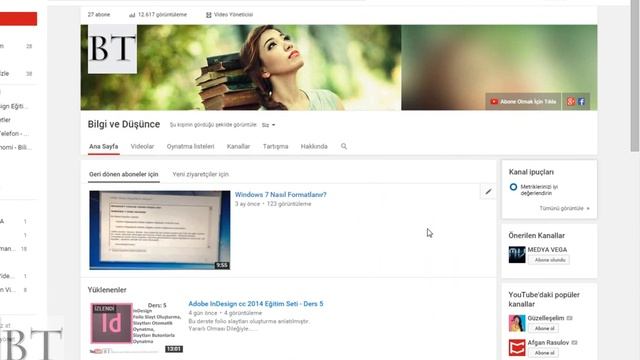Open the Facebook icon on channel banner
This screenshot has height=360, width=640.
pos(581,102)
